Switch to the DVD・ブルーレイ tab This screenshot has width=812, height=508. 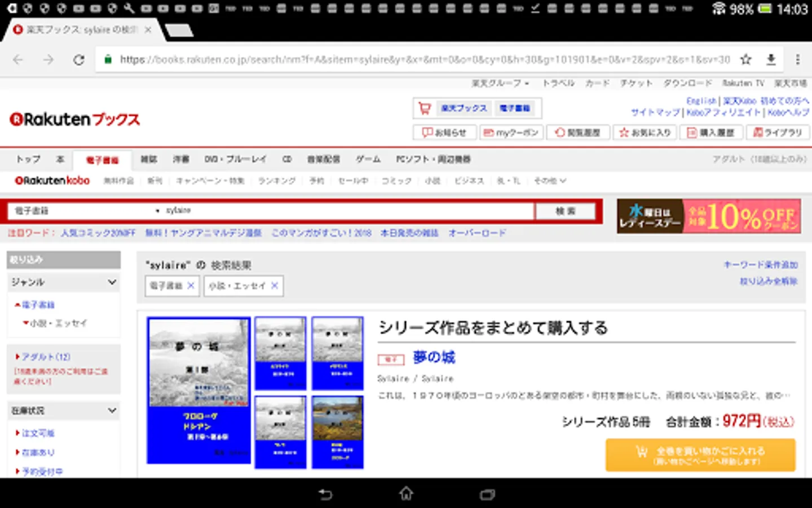[235, 159]
